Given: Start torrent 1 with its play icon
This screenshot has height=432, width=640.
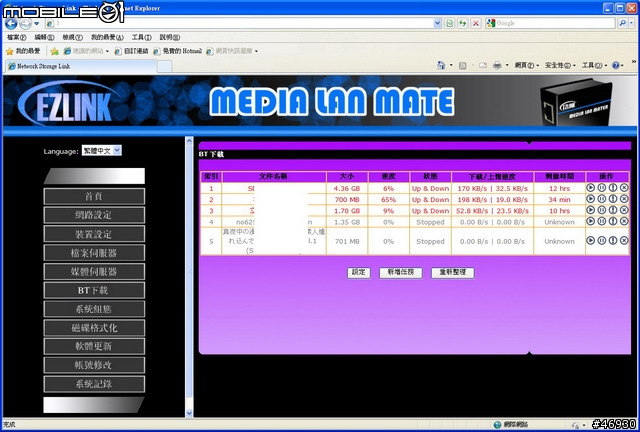Looking at the screenshot, I should 590,187.
